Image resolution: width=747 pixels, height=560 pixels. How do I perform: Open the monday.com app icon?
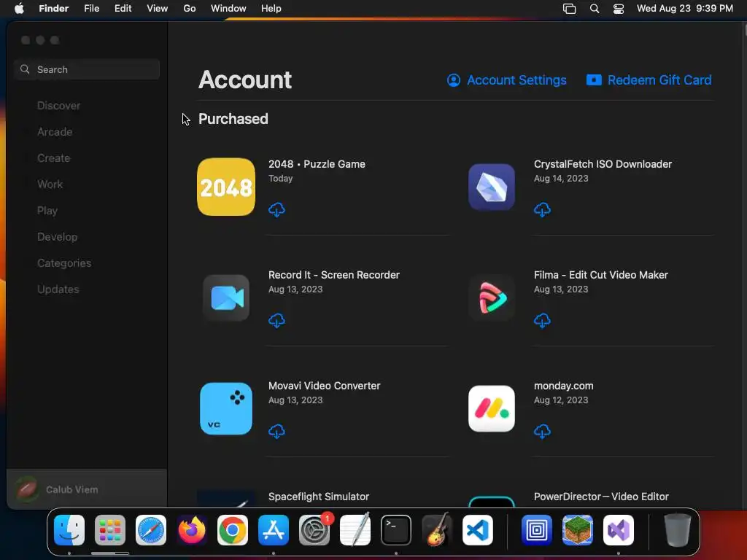click(x=492, y=408)
